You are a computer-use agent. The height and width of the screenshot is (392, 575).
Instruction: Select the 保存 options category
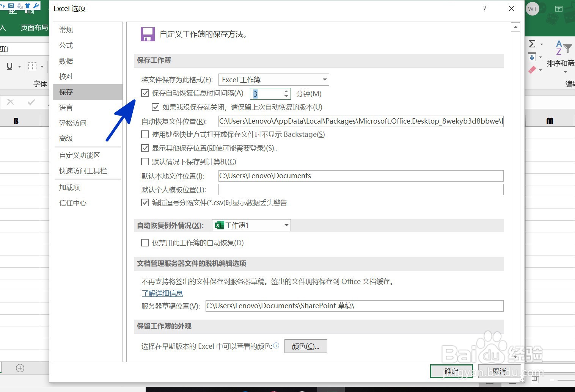coord(88,92)
